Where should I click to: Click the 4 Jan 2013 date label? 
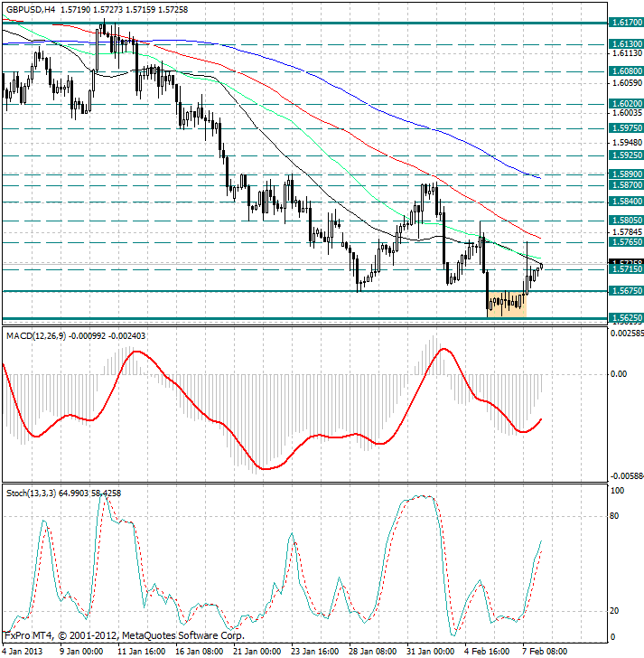pos(23,652)
